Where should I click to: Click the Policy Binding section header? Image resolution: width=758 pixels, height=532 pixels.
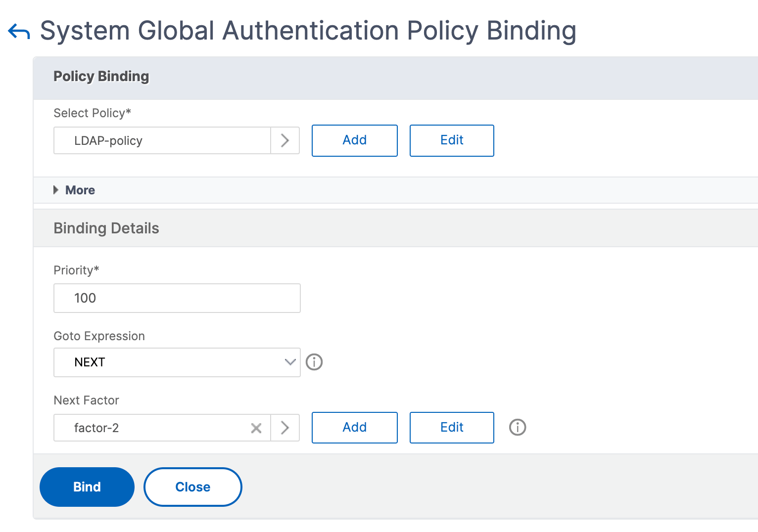coord(101,77)
